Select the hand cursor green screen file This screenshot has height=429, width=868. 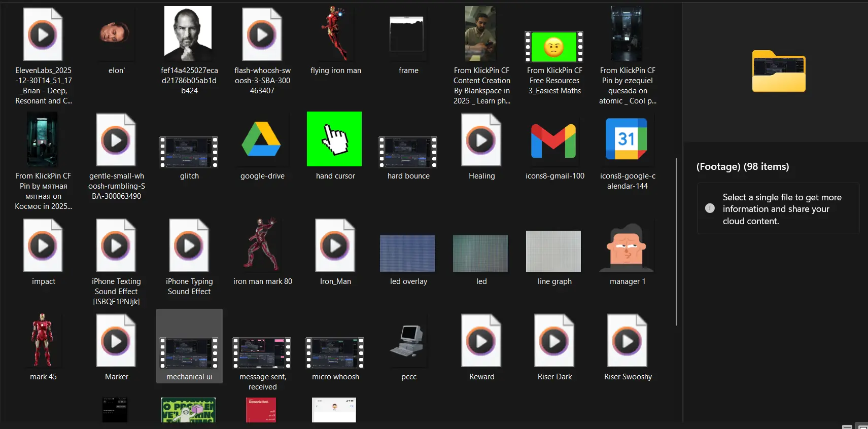tap(334, 139)
